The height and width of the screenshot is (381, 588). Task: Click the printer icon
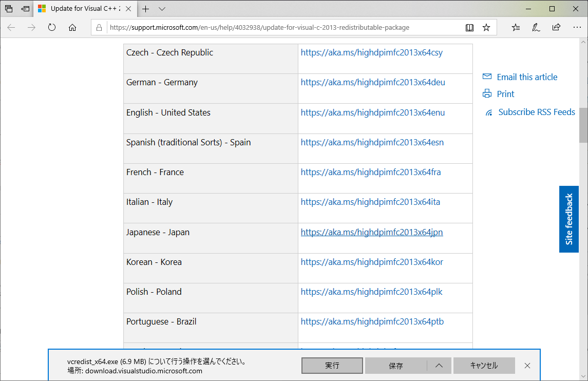click(487, 93)
